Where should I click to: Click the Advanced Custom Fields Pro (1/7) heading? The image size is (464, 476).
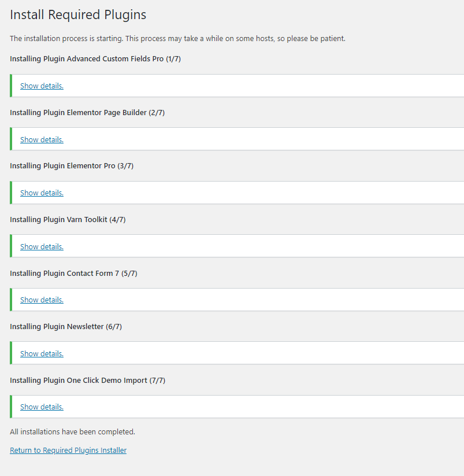pos(95,58)
